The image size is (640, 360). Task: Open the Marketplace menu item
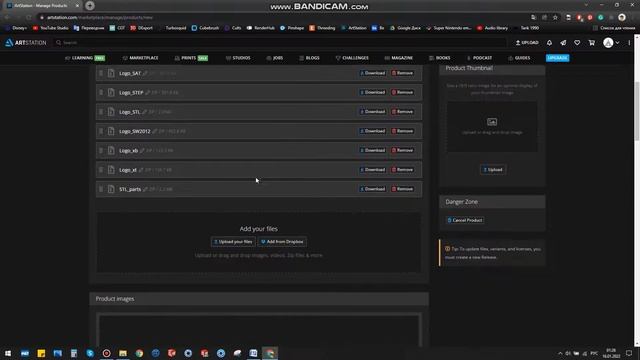pos(140,58)
